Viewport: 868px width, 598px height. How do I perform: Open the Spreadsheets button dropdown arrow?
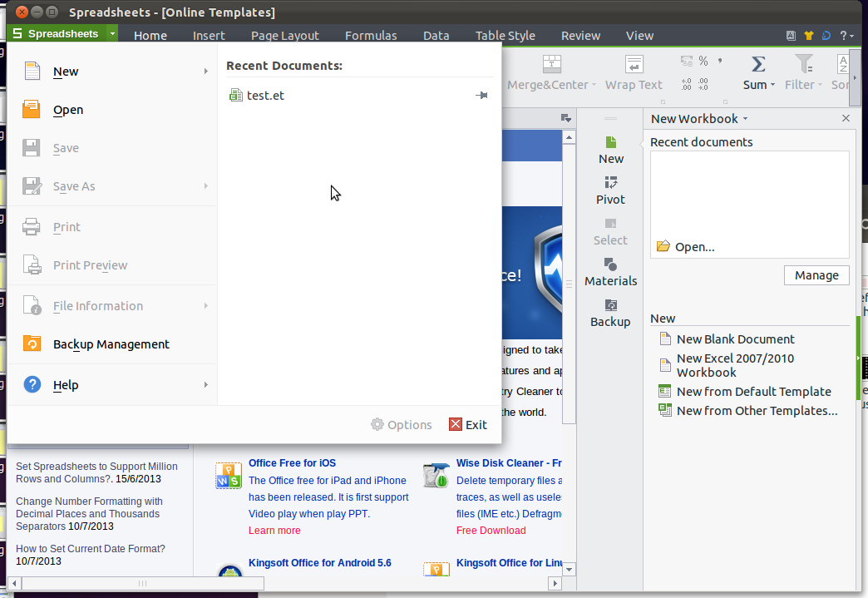[x=112, y=34]
